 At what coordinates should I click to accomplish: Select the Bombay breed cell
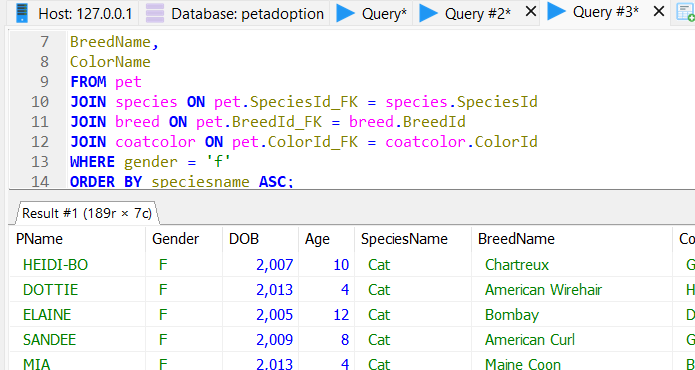[572, 315]
